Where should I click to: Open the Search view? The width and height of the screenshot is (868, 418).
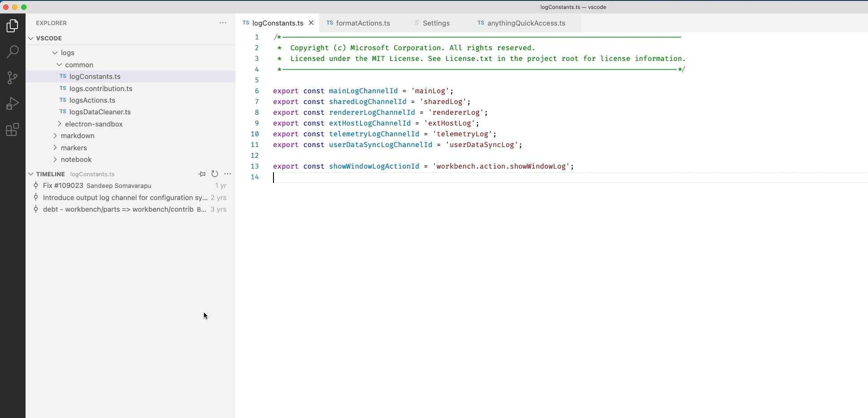(x=13, y=52)
